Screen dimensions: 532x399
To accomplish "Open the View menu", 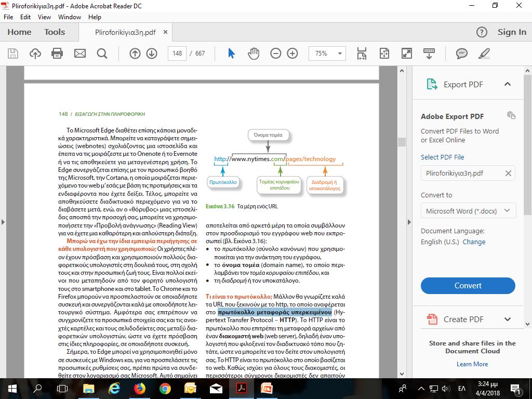I will [45, 17].
